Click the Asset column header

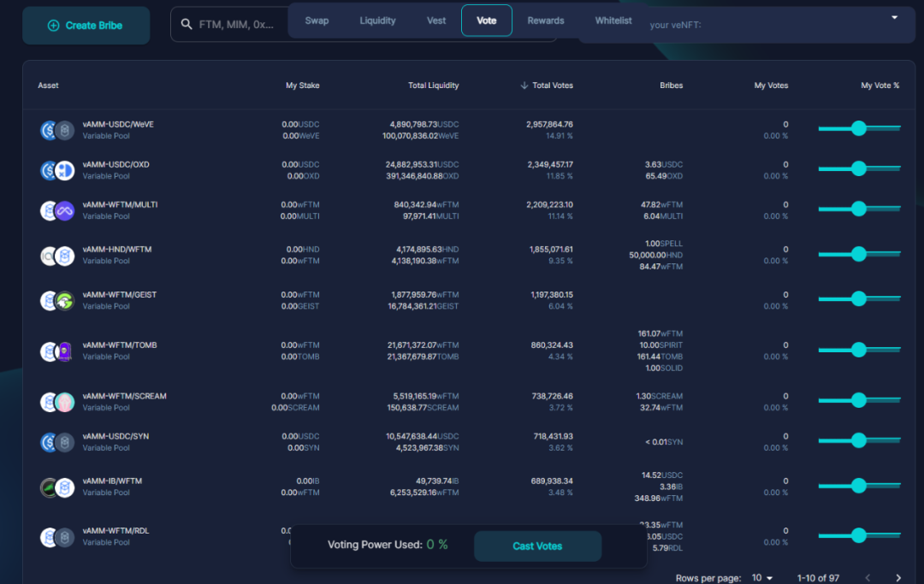pyautogui.click(x=48, y=86)
